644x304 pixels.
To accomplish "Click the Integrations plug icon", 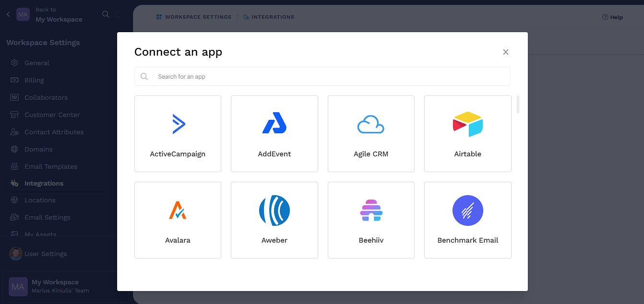I will [x=15, y=183].
